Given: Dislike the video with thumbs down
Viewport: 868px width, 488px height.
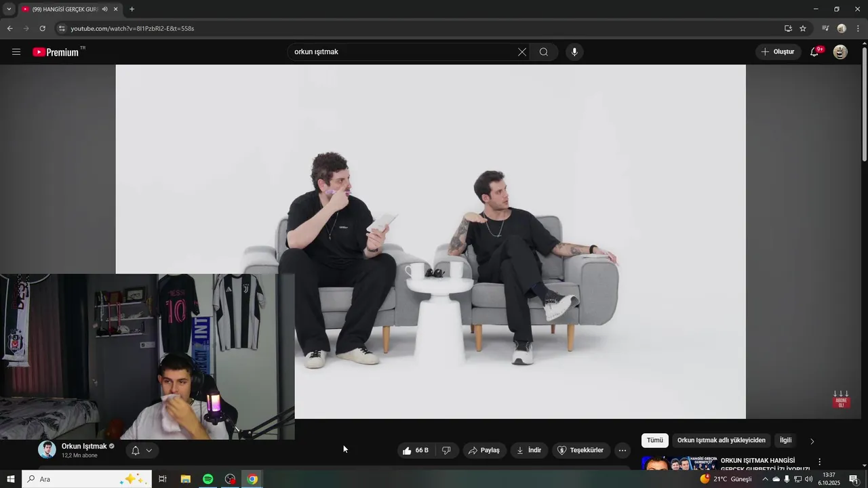Looking at the screenshot, I should [x=446, y=450].
